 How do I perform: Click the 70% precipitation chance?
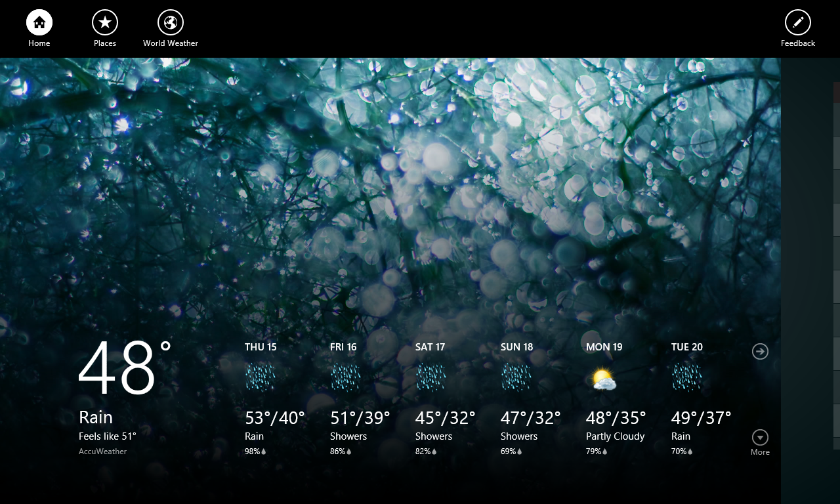682,451
